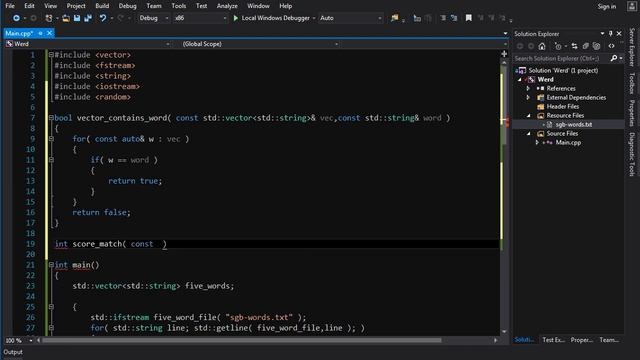
Task: Open the Analyze menu
Action: point(227,6)
